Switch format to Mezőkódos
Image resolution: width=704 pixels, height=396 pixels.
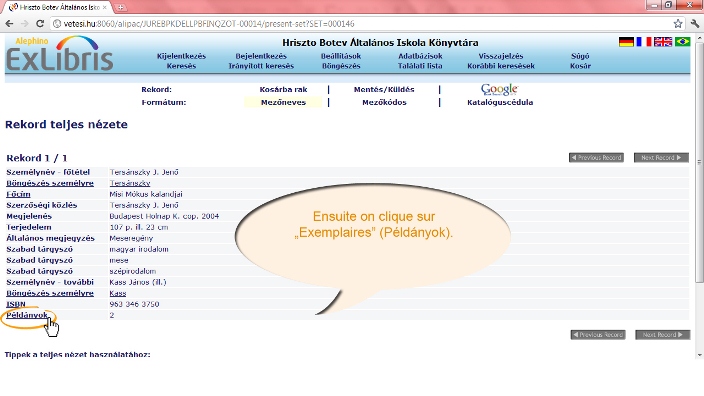[384, 102]
